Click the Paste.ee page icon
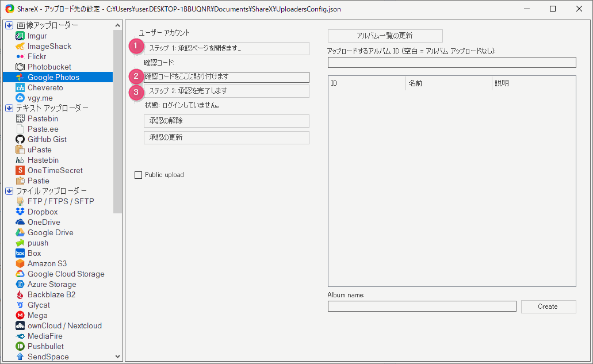593x364 pixels. point(20,129)
